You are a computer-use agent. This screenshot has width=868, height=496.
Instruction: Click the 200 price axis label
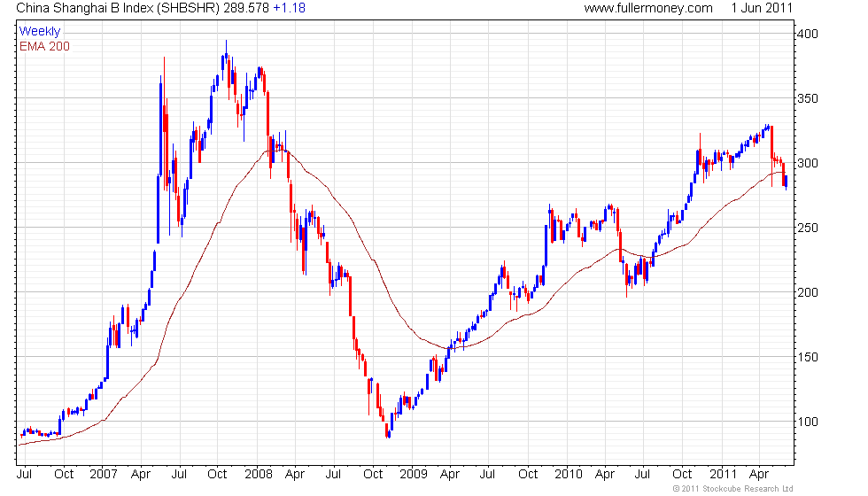tap(807, 292)
